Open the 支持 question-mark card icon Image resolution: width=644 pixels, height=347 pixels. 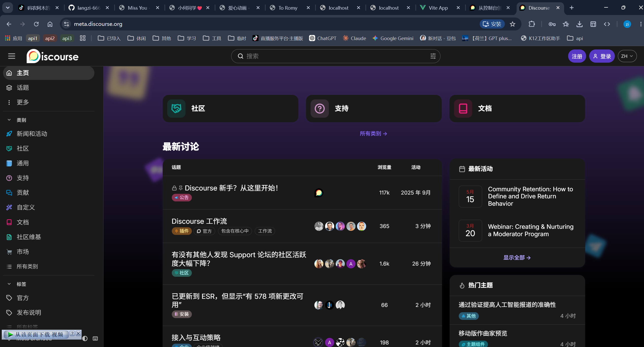point(320,109)
